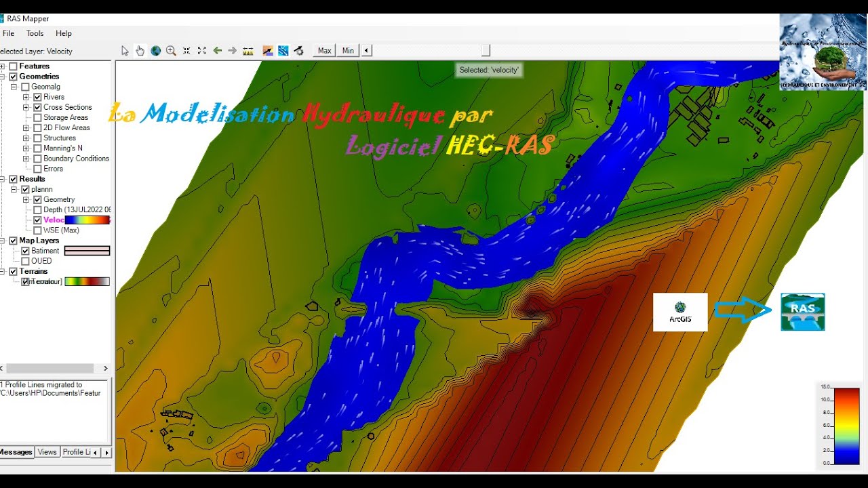
Task: Enable the Structures checkbox
Action: click(37, 138)
